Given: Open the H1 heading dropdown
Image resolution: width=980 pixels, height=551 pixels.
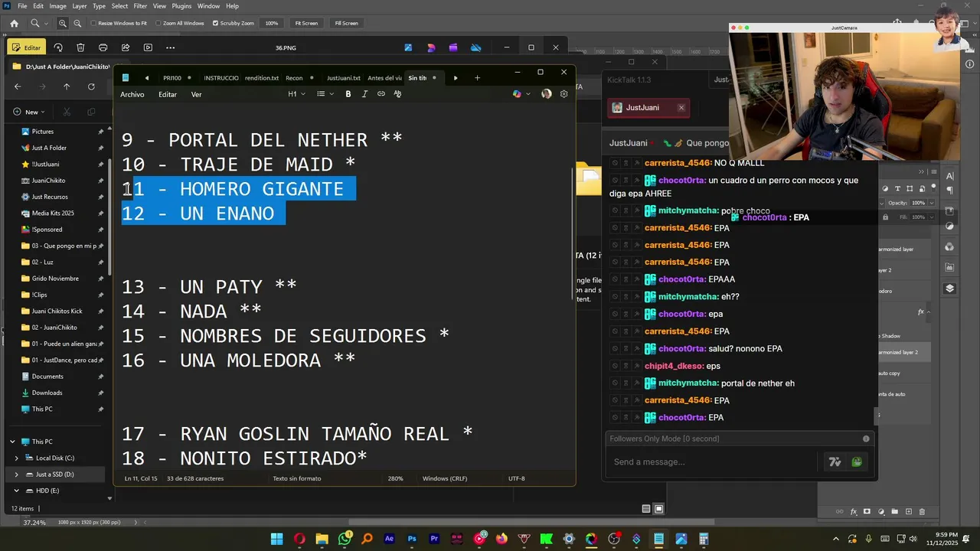Looking at the screenshot, I should point(296,94).
